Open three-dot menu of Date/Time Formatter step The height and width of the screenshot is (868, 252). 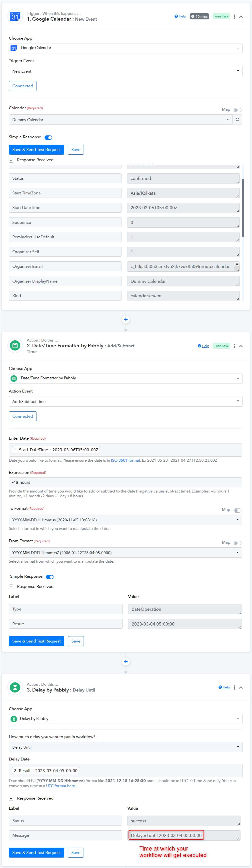tap(235, 346)
